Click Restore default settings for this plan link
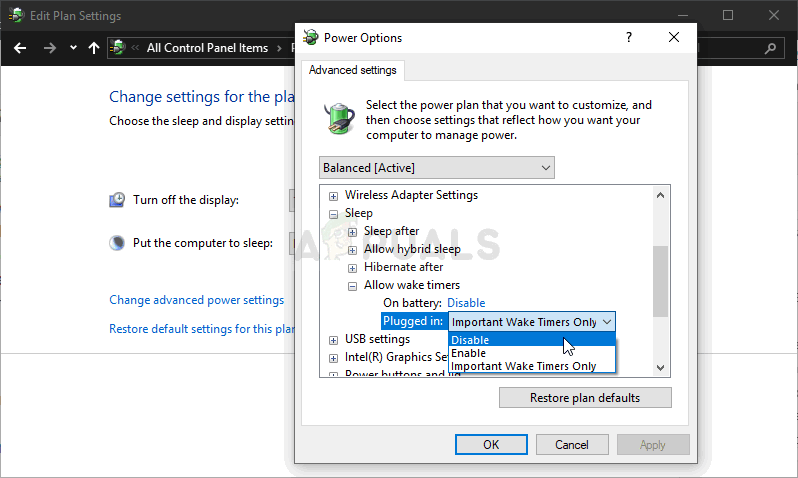Screen dimensions: 798x478 pos(202,329)
